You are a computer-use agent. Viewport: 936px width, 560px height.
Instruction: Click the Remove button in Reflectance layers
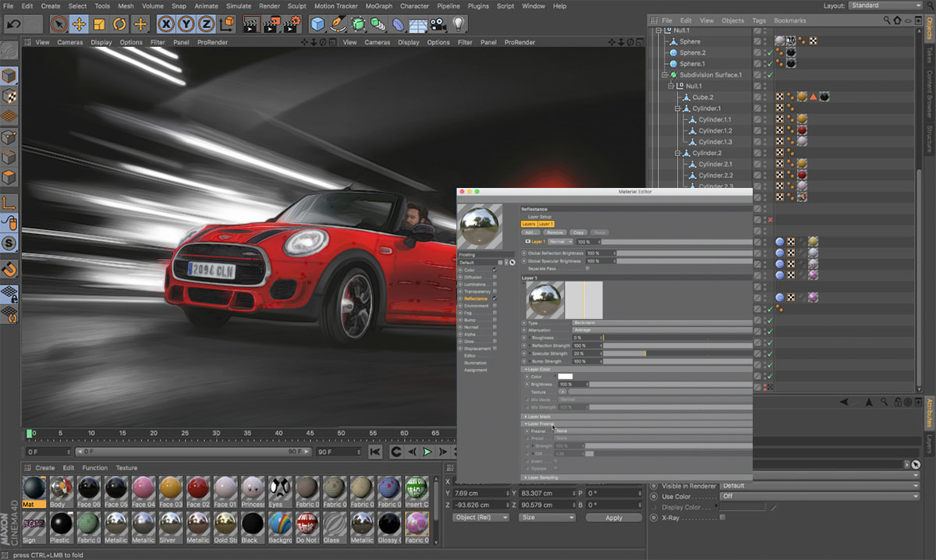tap(555, 232)
